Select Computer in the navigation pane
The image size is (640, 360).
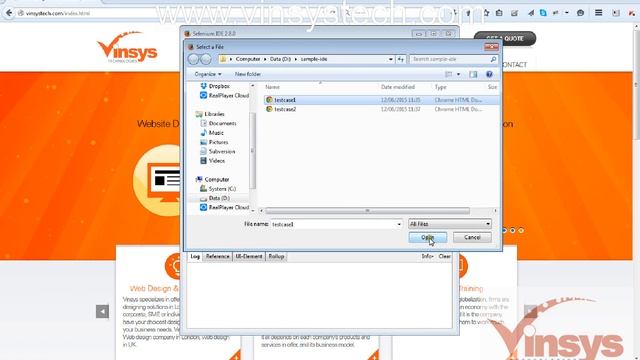[216, 179]
